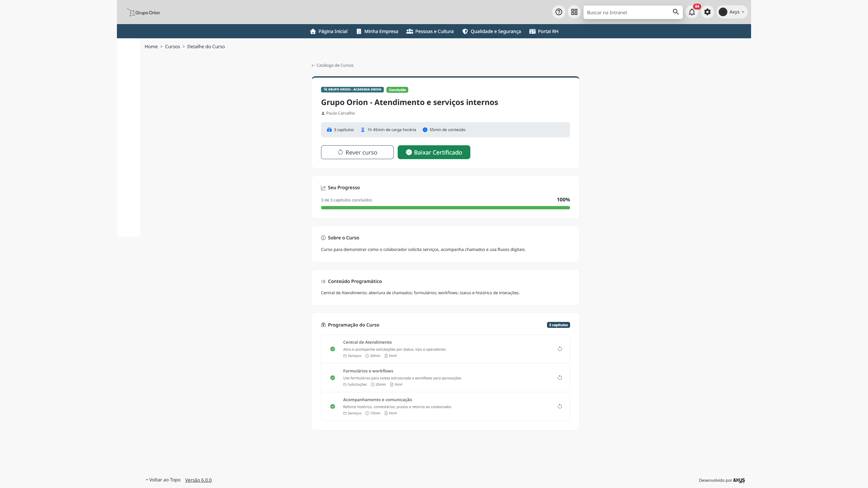This screenshot has width=868, height=488.
Task: Click the Sobre o Curso info icon
Action: tap(323, 238)
